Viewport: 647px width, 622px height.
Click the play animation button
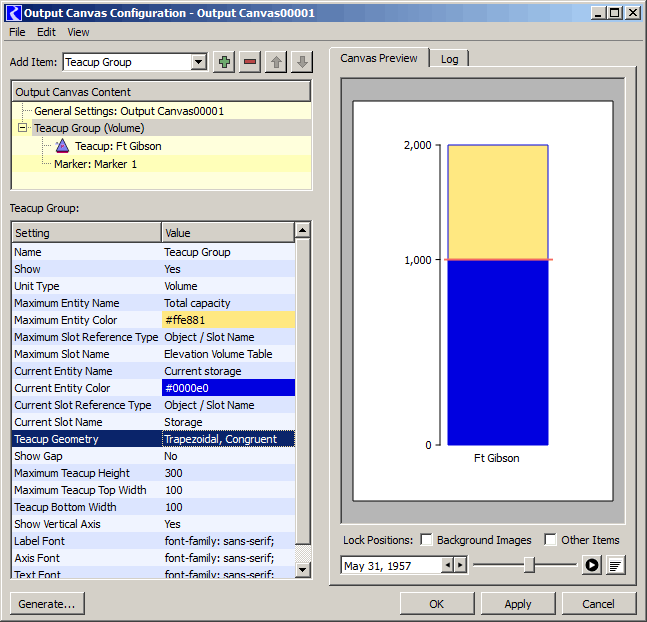click(x=592, y=565)
